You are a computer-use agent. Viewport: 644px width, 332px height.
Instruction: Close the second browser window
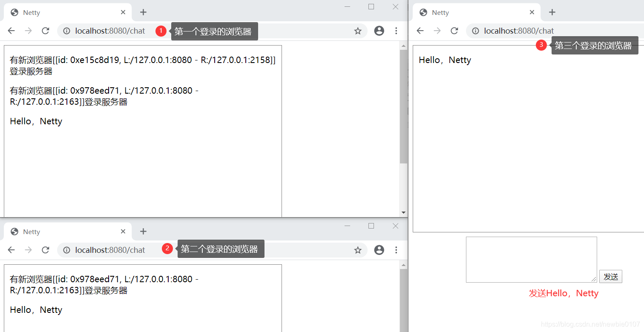(x=395, y=226)
